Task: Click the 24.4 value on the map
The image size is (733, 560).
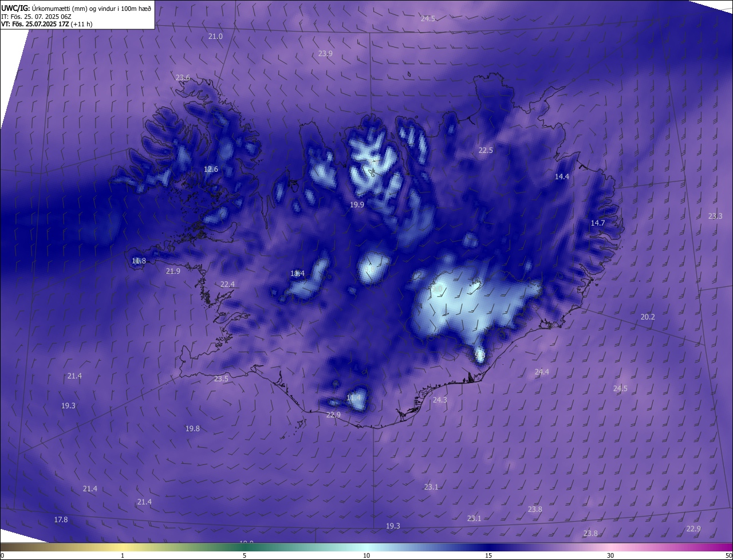Action: coord(542,372)
